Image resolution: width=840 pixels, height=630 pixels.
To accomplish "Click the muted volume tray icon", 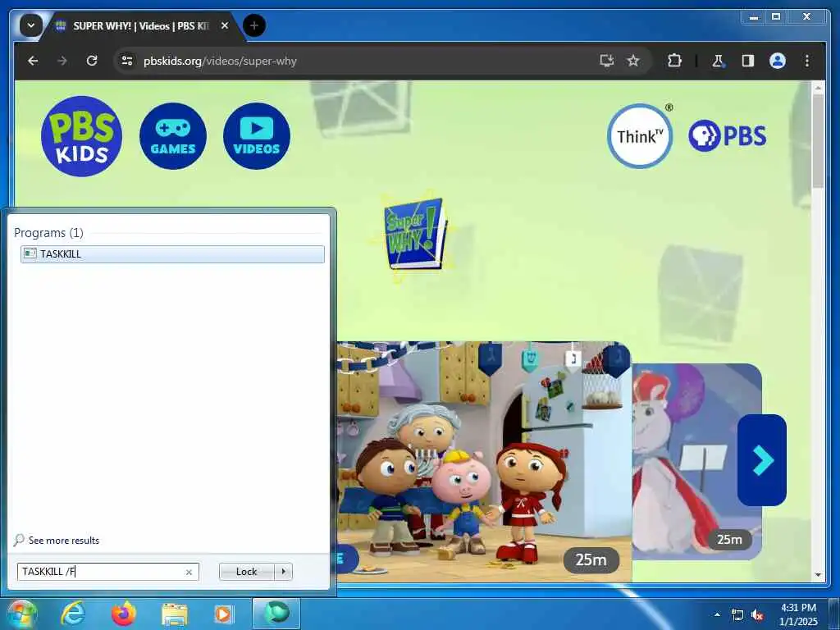I will pyautogui.click(x=757, y=615).
